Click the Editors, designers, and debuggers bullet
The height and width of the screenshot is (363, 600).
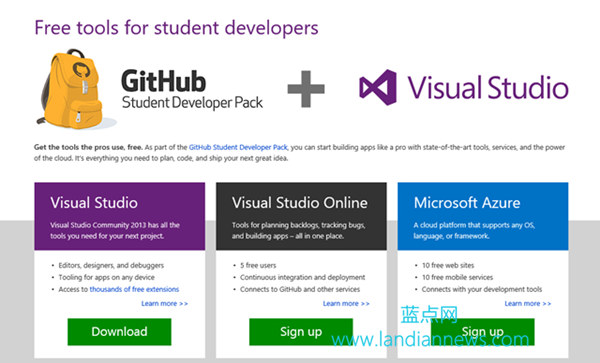(x=111, y=265)
